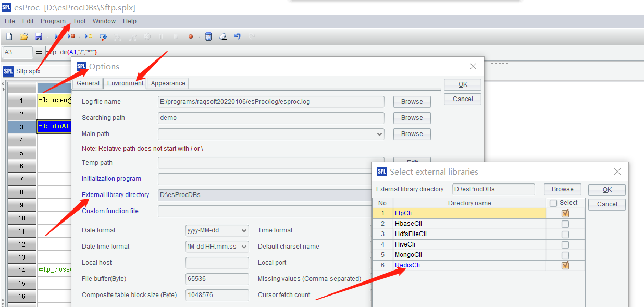Click the eraser clear icon
The height and width of the screenshot is (307, 644).
click(223, 36)
